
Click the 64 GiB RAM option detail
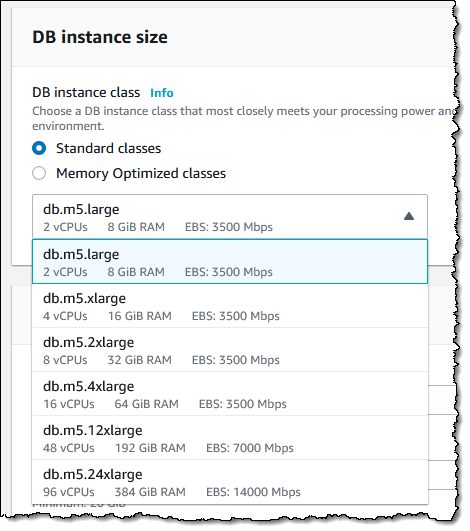[x=146, y=404]
